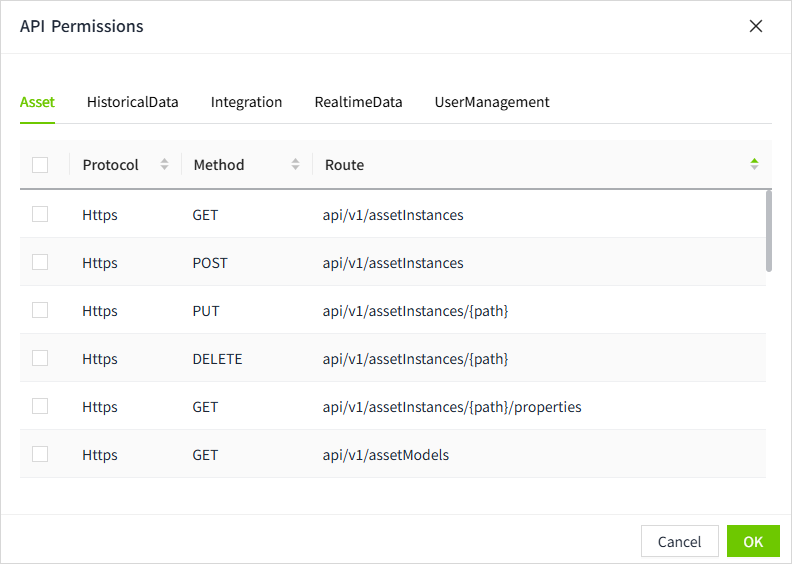Viewport: 792px width, 564px height.
Task: Sort table by Protocol column
Action: 164,165
